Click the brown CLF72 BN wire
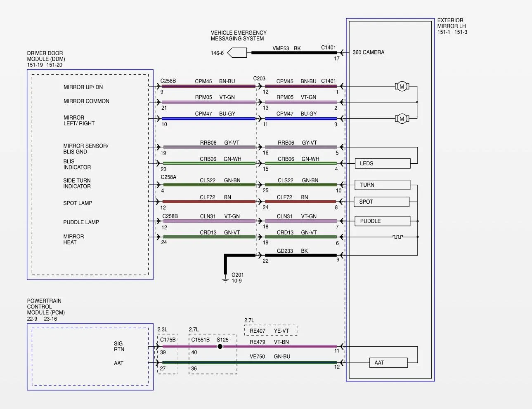This screenshot has height=409, width=532. 208,202
